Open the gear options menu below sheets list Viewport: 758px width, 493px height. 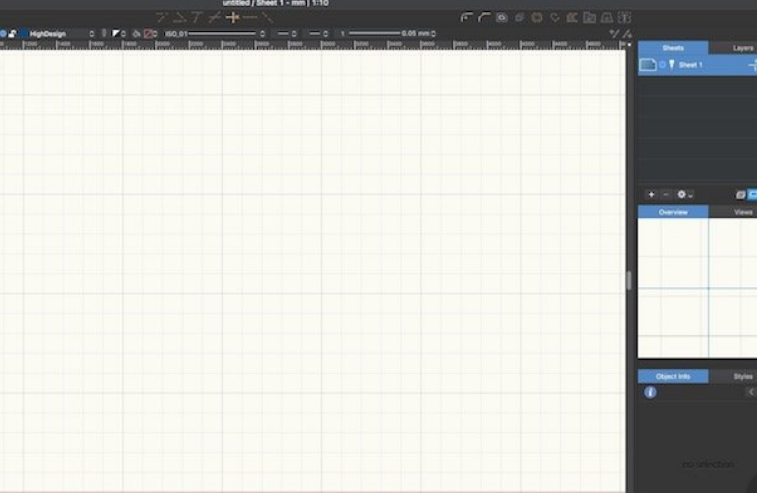tap(685, 194)
